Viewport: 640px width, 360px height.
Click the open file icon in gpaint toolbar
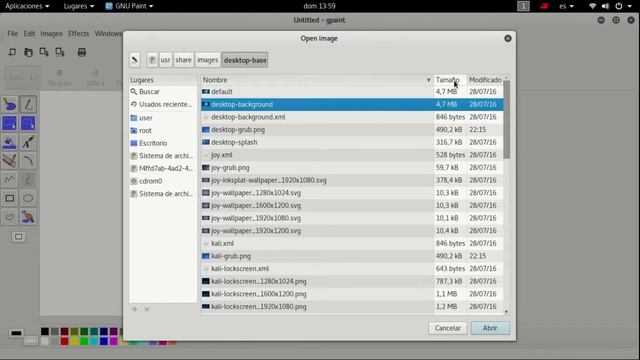(x=28, y=52)
